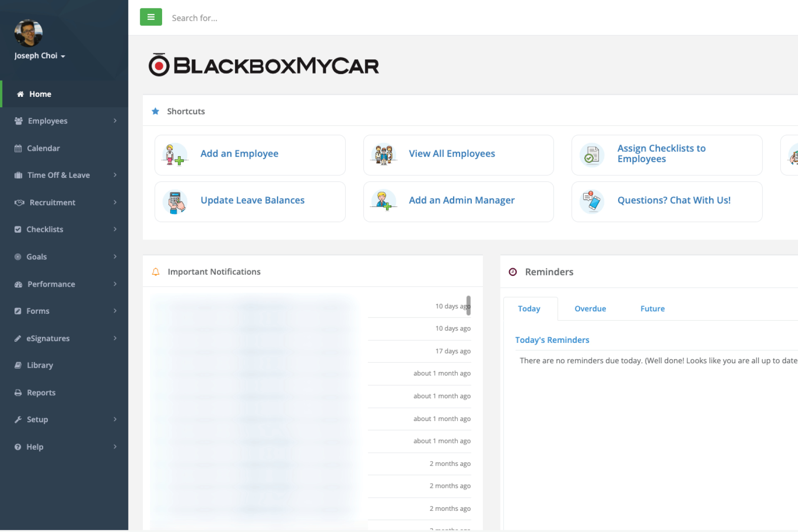This screenshot has width=798, height=532.
Task: Expand the Goals chevron
Action: point(115,257)
